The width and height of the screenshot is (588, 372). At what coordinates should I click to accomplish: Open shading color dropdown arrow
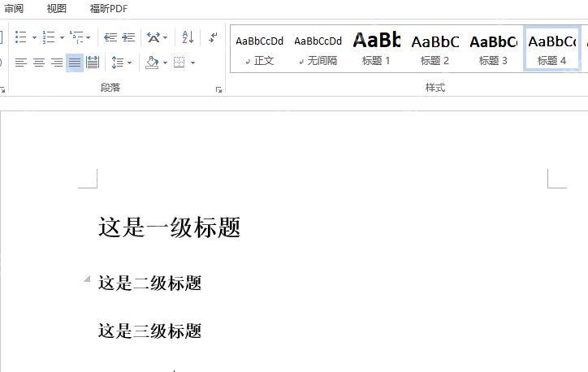click(x=166, y=63)
